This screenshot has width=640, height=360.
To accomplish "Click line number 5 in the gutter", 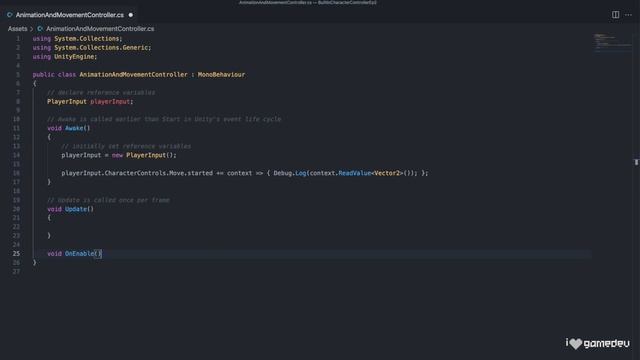I will point(18,75).
